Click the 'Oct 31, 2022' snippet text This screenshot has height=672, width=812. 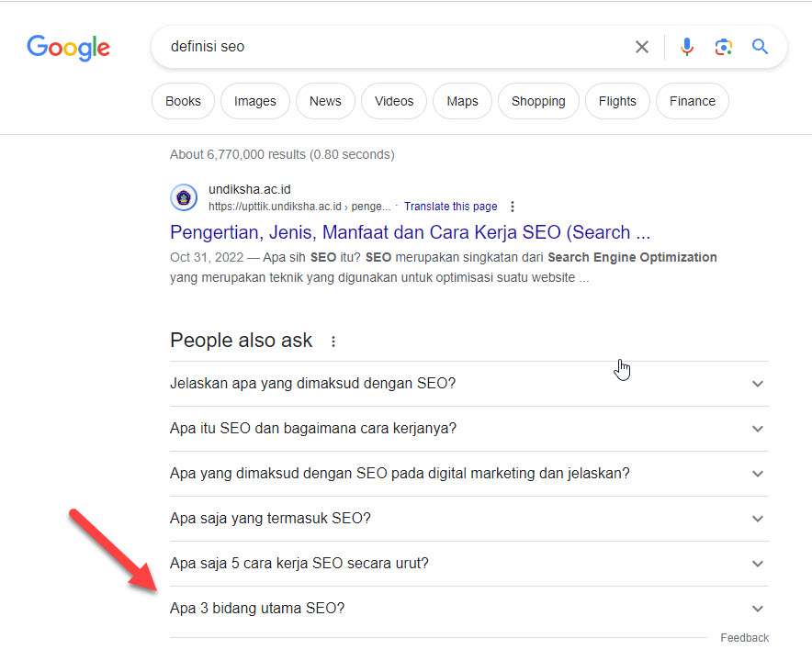[x=206, y=257]
